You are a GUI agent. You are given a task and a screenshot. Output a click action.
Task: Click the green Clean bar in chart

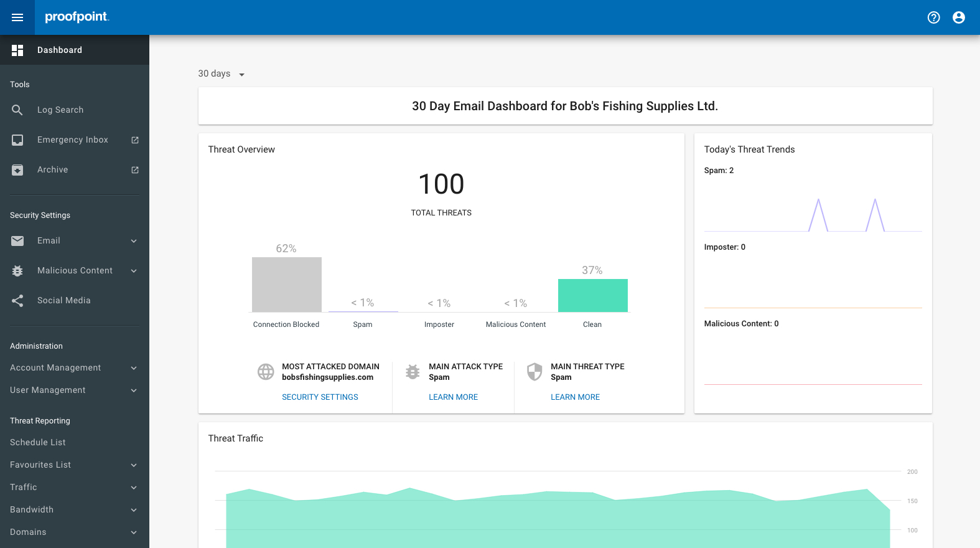point(593,295)
